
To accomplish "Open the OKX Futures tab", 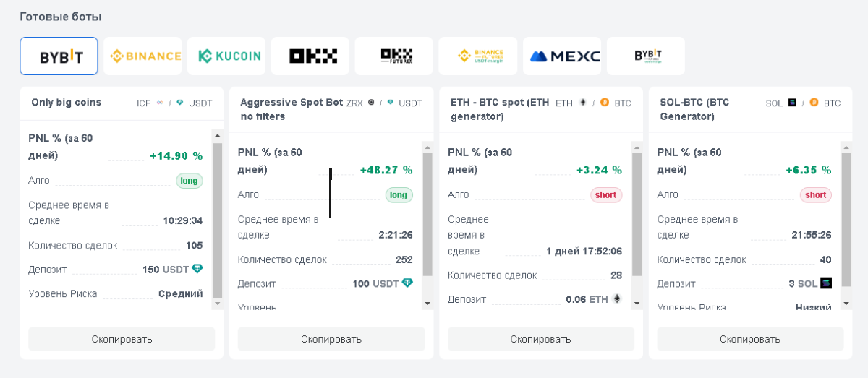I will [x=394, y=56].
